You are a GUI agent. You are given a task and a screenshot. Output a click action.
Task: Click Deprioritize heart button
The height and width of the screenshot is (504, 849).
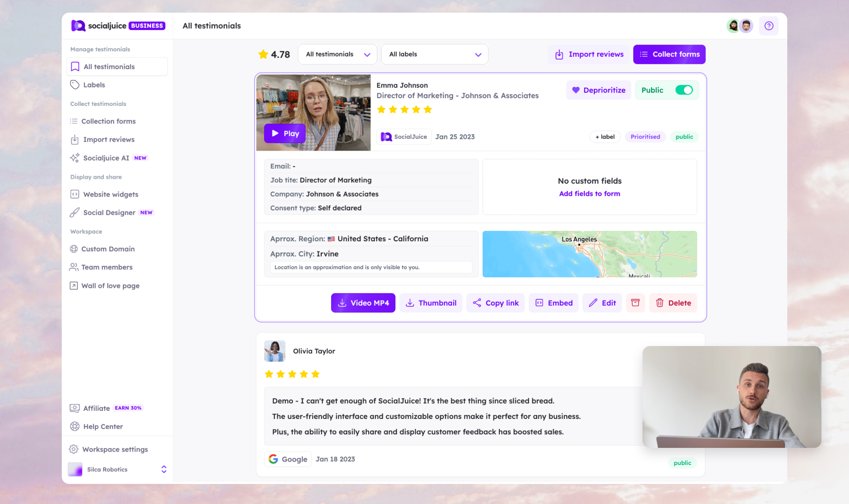(x=598, y=90)
